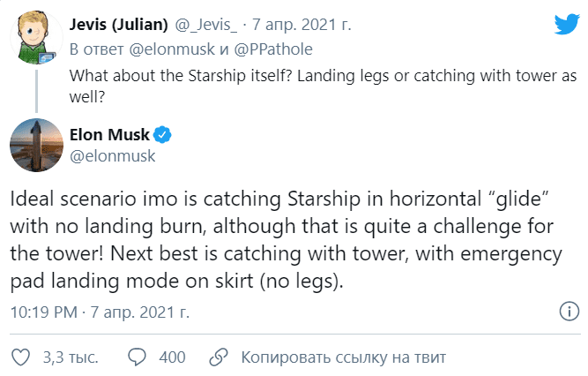
Task: Like the tweet with heart icon
Action: (19, 357)
